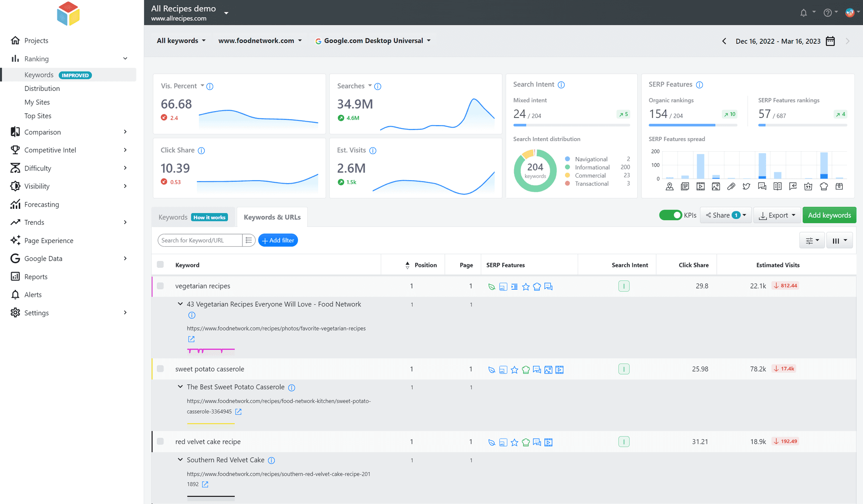Click the Forecasting sidebar icon
Screen dimensions: 863x504
pos(15,204)
